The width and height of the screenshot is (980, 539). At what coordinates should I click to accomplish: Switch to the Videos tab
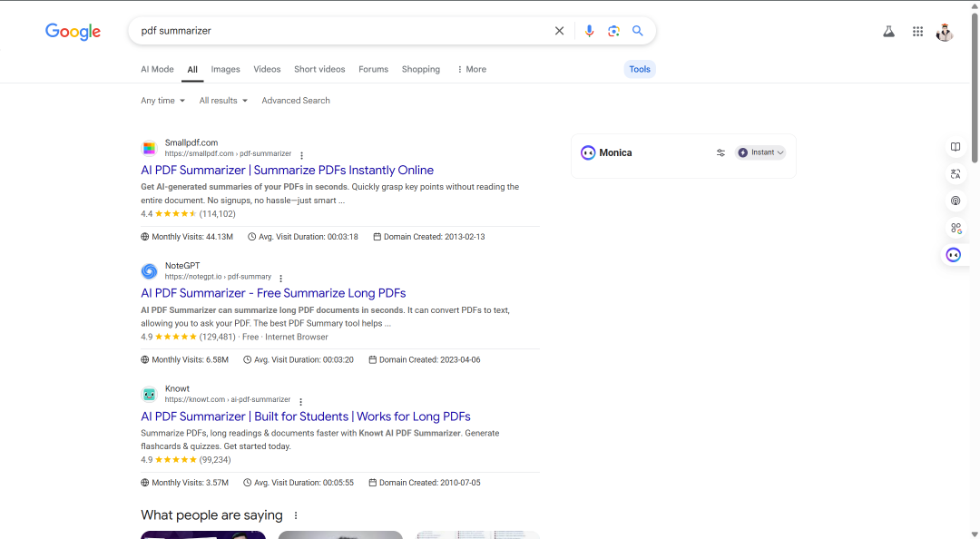[267, 69]
